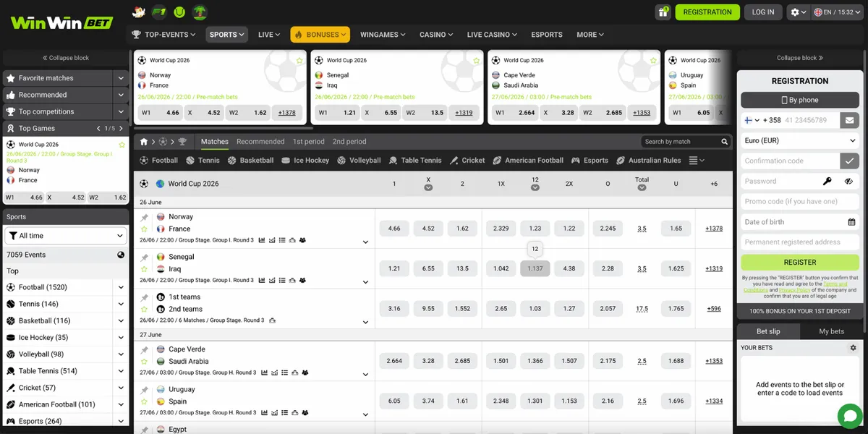Screen dimensions: 868x434
Task: Generate password with key icon
Action: (x=827, y=182)
